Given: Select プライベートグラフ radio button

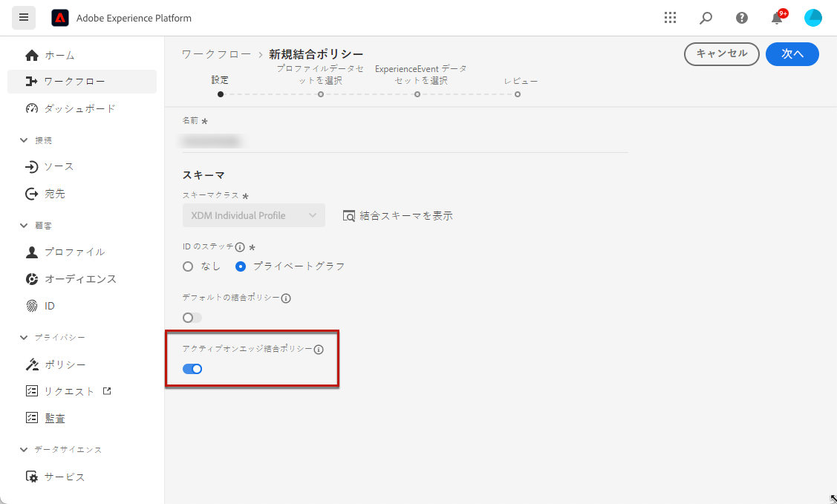Looking at the screenshot, I should pyautogui.click(x=241, y=266).
